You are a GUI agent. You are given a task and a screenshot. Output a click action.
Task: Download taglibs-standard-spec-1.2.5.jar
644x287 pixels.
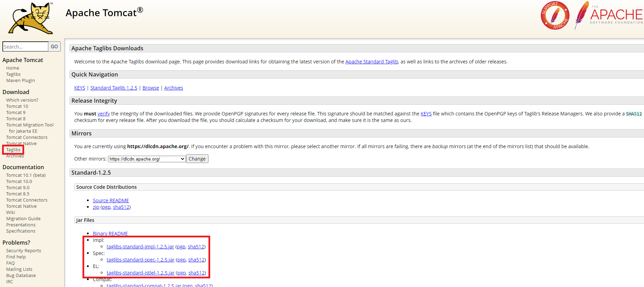tap(140, 260)
